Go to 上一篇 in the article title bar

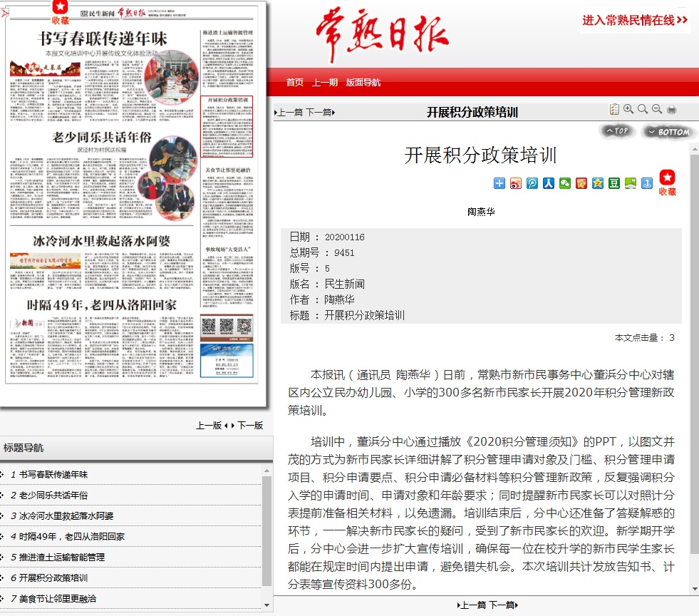[x=288, y=113]
